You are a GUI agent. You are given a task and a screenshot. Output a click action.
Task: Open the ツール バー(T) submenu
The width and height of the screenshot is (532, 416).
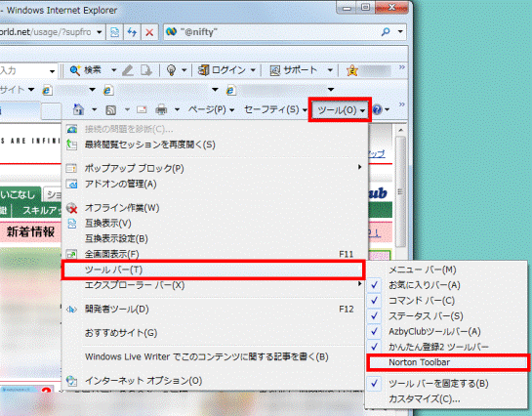(x=214, y=270)
